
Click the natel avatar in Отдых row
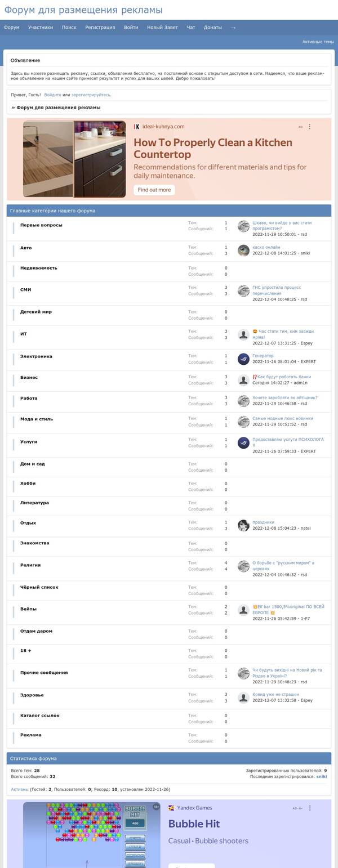243,525
